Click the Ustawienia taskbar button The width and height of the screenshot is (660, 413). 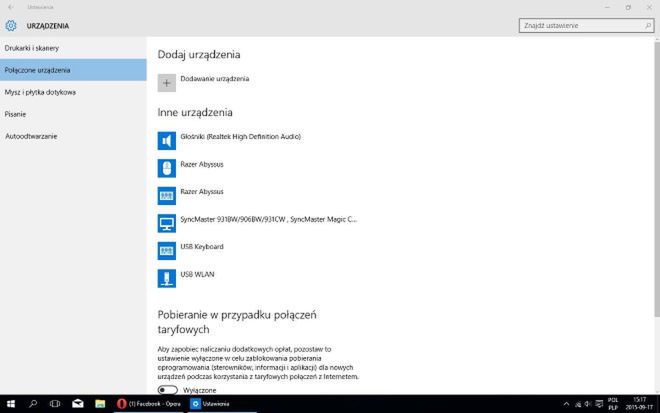point(221,404)
